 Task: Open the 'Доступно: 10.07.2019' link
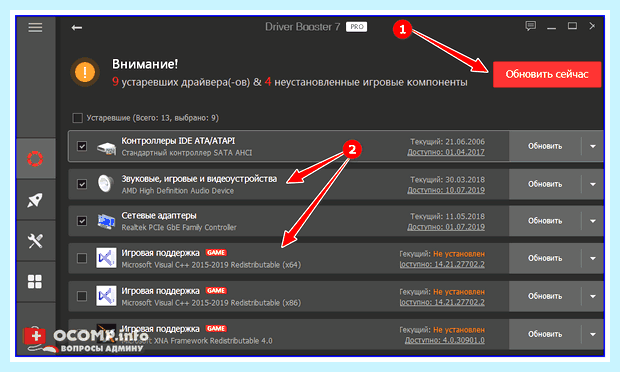[x=446, y=190]
